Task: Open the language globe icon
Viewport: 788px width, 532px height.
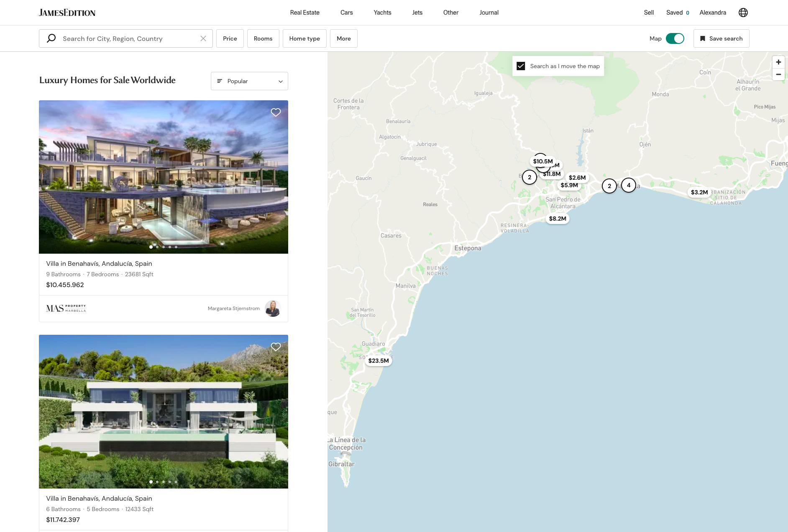Action: (743, 13)
